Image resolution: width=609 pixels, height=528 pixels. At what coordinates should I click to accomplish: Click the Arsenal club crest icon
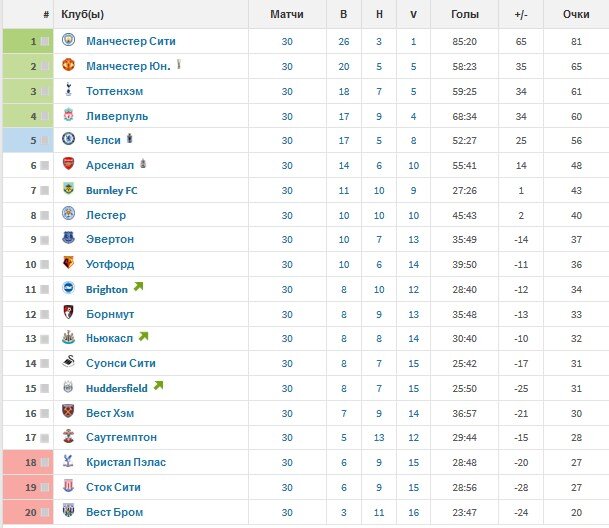pos(68,164)
